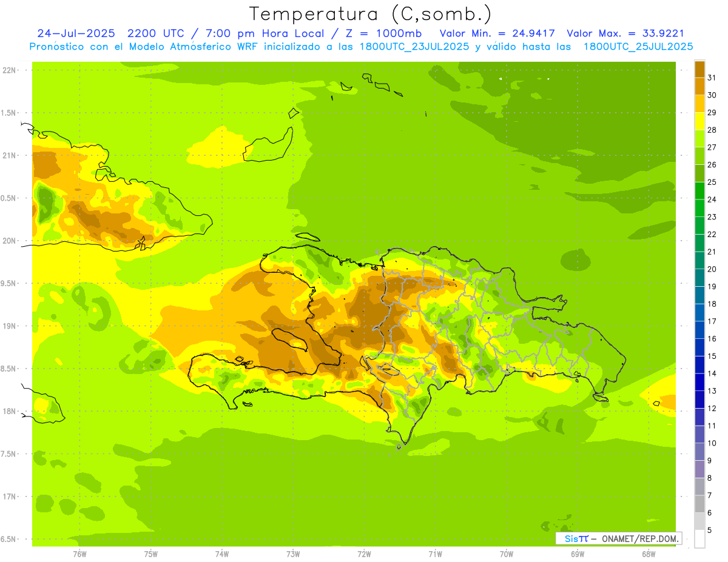Click the '17N' latitude label
728x562 pixels.
[x=9, y=497]
